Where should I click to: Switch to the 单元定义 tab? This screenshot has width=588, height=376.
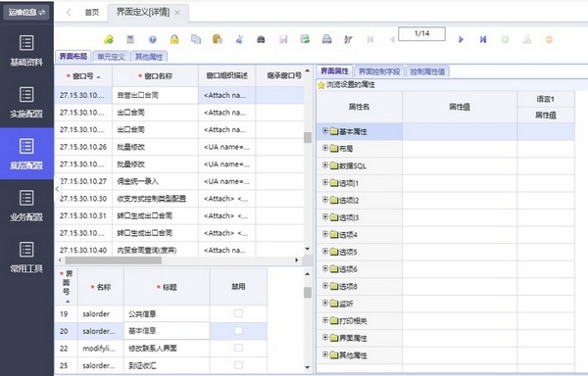(x=111, y=57)
